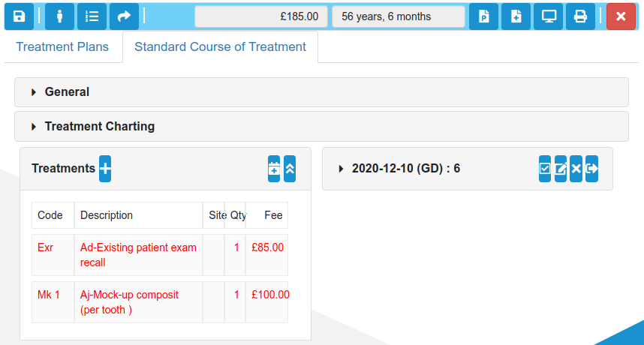Click the numbered list icon
This screenshot has width=644, height=345.
tap(92, 16)
